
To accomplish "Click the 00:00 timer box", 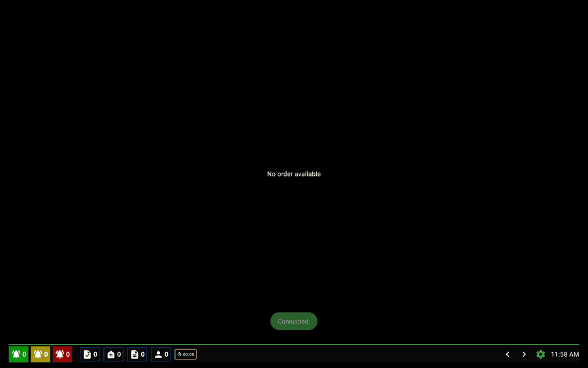I will click(186, 354).
